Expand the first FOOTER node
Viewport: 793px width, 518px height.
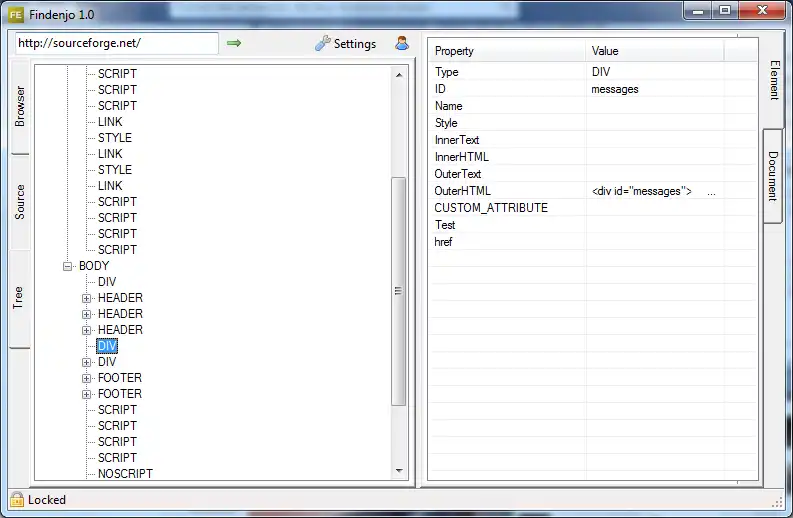pos(86,378)
